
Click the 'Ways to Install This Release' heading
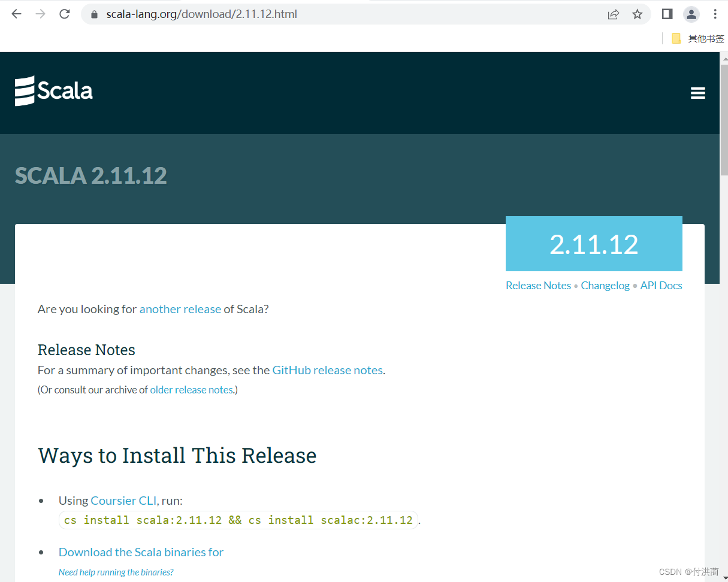177,456
